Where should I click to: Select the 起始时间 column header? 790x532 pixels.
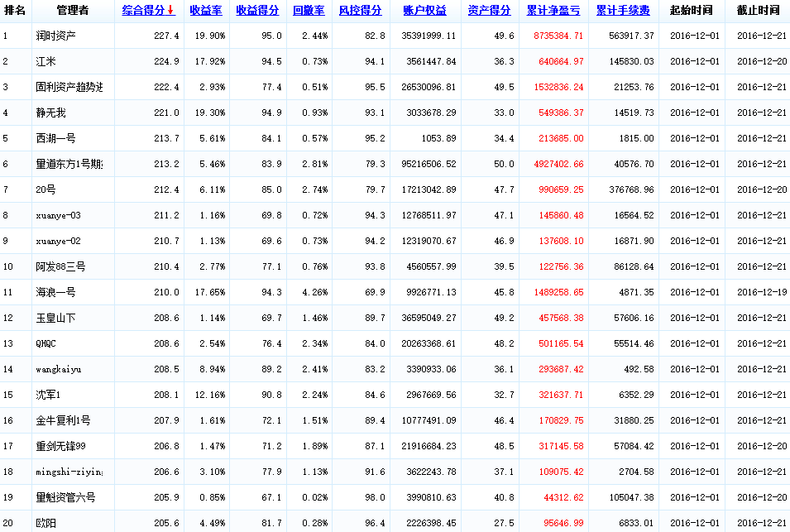click(692, 10)
